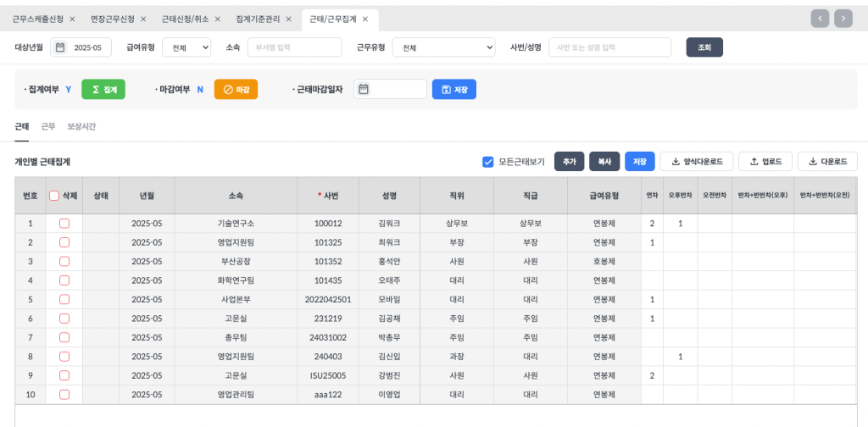The height and width of the screenshot is (427, 868).
Task: Click the 대상년월 2025-05 date field
Action: tap(81, 47)
